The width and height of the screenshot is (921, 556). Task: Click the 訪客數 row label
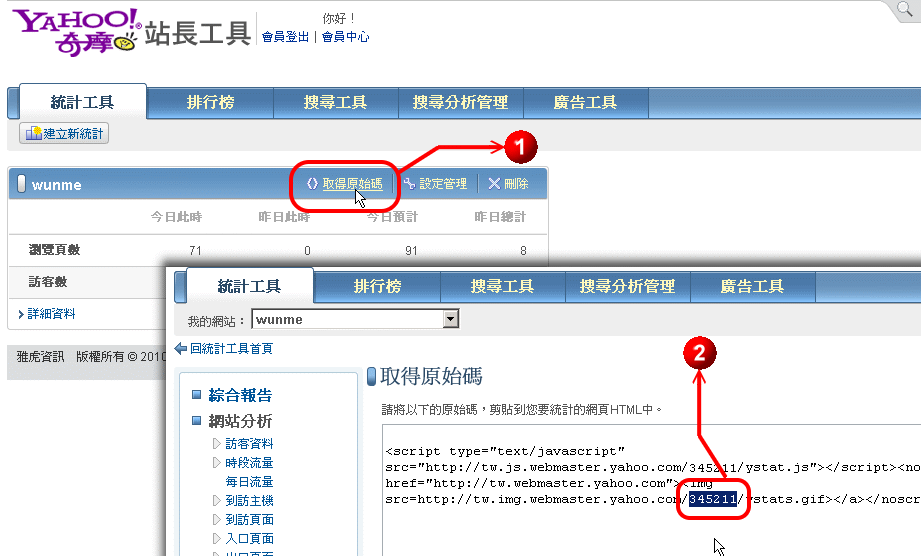[x=48, y=282]
